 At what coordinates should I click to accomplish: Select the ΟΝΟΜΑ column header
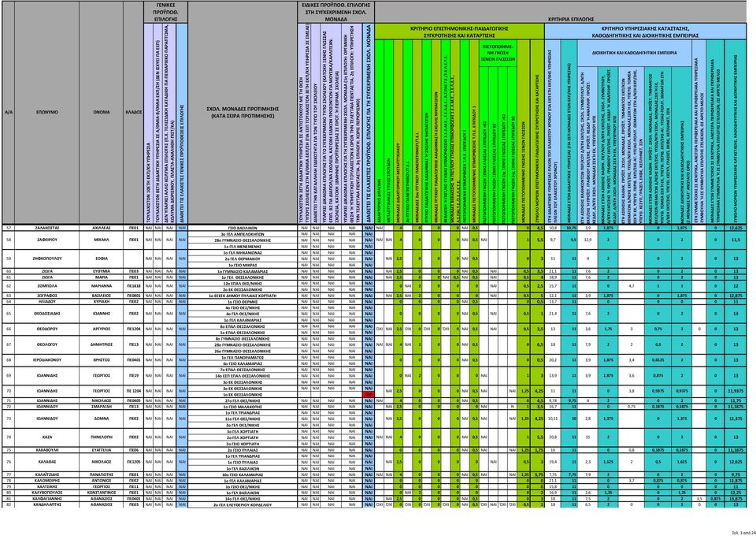coord(102,112)
